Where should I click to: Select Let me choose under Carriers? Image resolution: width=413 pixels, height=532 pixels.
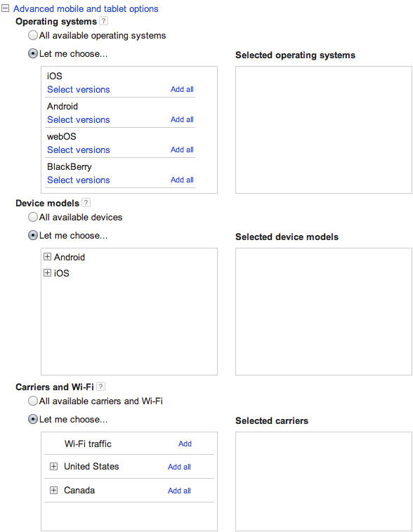[x=33, y=420]
